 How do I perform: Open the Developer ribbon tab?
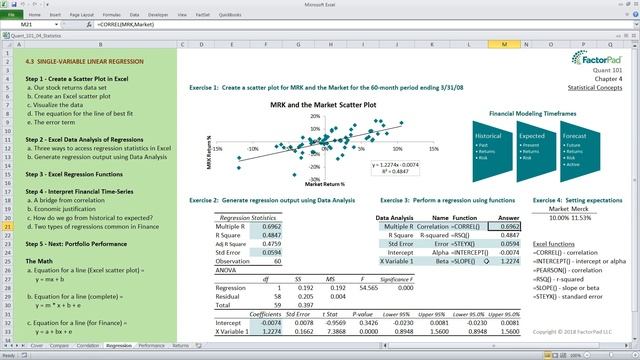(158, 15)
